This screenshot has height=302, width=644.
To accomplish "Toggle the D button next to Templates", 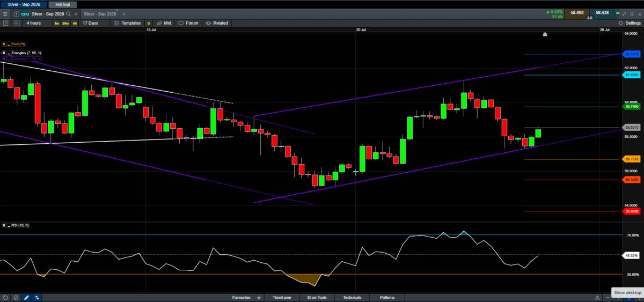I will coord(149,23).
